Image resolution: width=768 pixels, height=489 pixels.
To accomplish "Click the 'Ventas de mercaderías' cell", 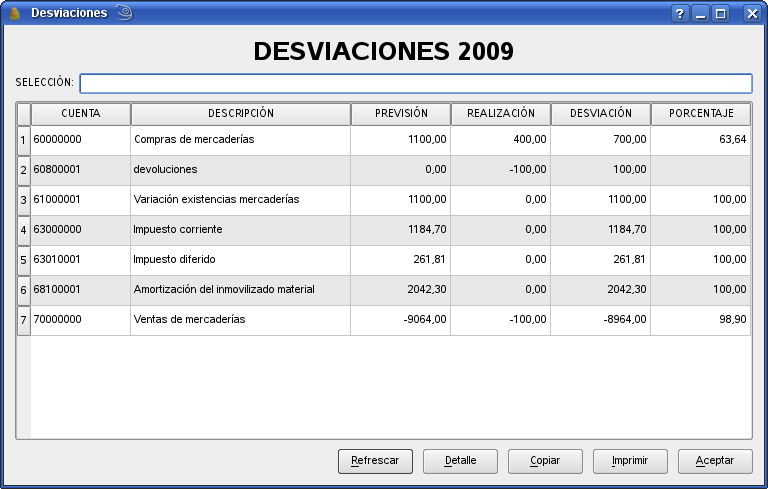I will [240, 320].
